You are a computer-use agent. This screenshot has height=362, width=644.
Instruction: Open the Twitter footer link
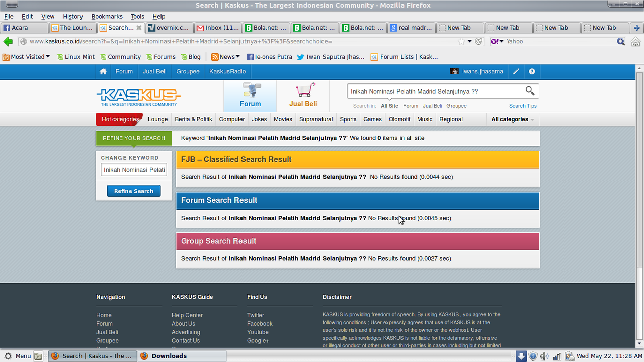[x=256, y=315]
